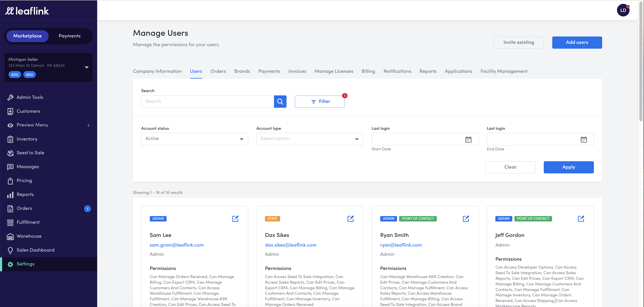644x307 pixels.
Task: Open the Account status dropdown
Action: (x=195, y=139)
